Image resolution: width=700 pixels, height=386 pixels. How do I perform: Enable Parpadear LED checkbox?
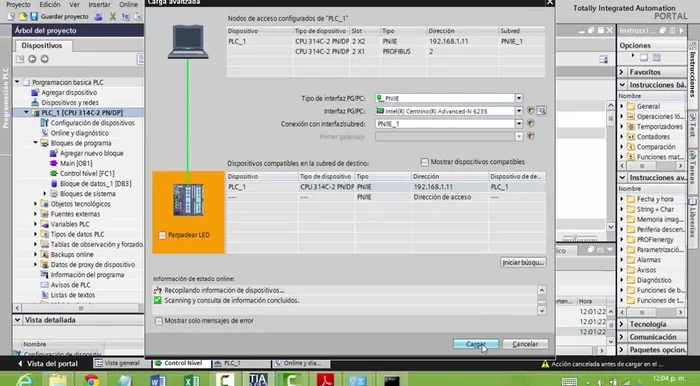pos(162,235)
